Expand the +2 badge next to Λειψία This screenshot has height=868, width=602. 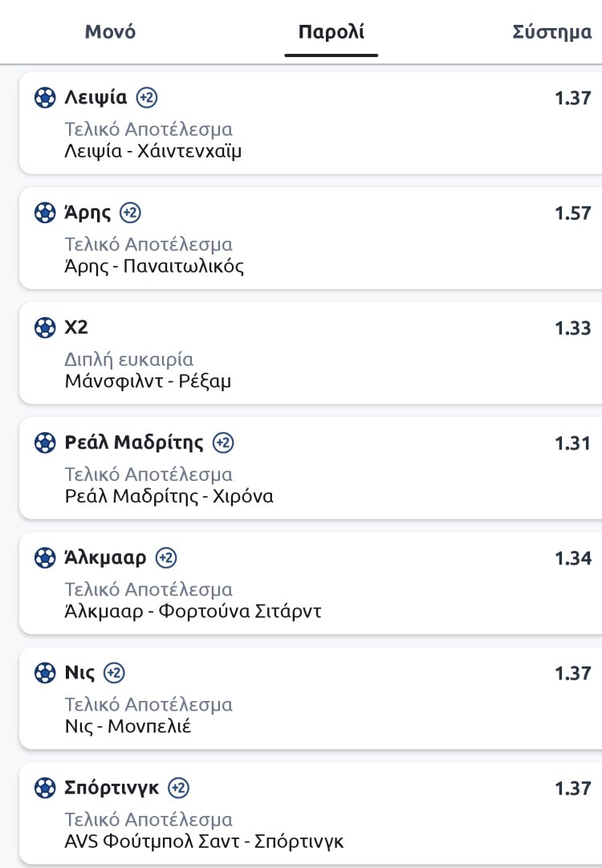coord(147,98)
